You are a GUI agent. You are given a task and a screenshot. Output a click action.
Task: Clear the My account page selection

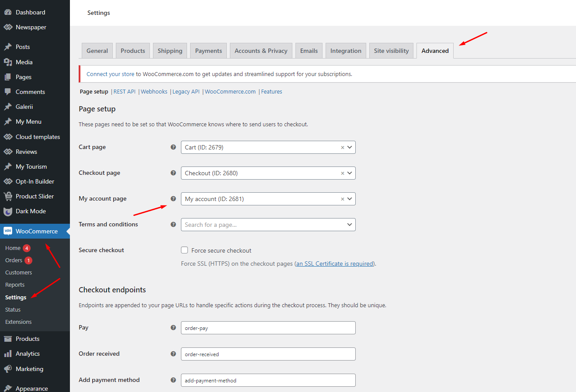[x=343, y=199]
